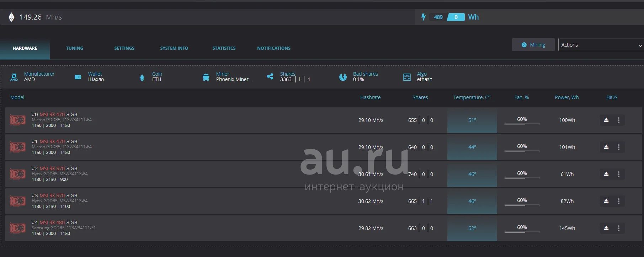Open more options menu for GPU #2
Image resolution: width=644 pixels, height=257 pixels.
click(619, 174)
